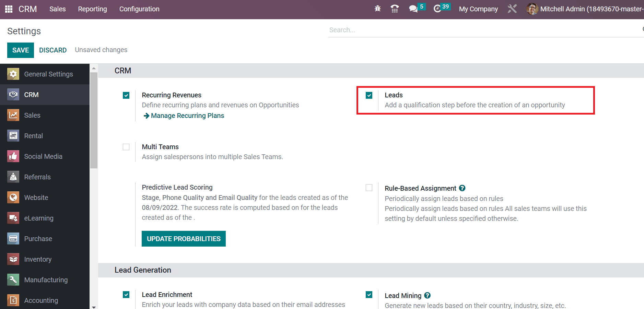The height and width of the screenshot is (309, 644).
Task: Click the Website globe sidebar icon
Action: (13, 198)
